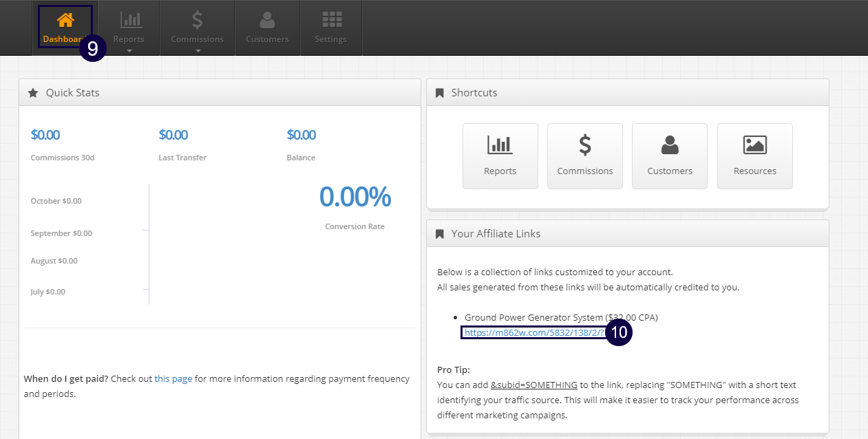The width and height of the screenshot is (868, 439).
Task: Click the Ground Power Generator System affiliate URL
Action: [534, 332]
